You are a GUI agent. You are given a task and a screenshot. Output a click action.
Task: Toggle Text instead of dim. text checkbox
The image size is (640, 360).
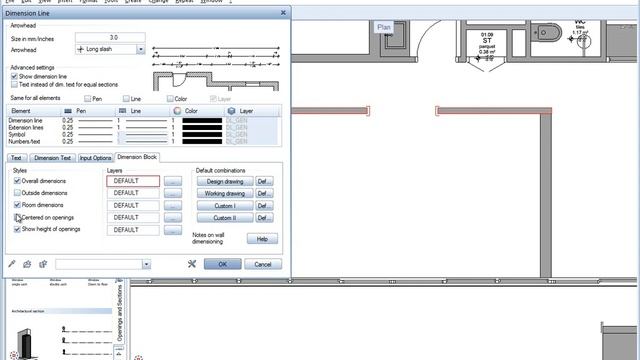[x=14, y=84]
